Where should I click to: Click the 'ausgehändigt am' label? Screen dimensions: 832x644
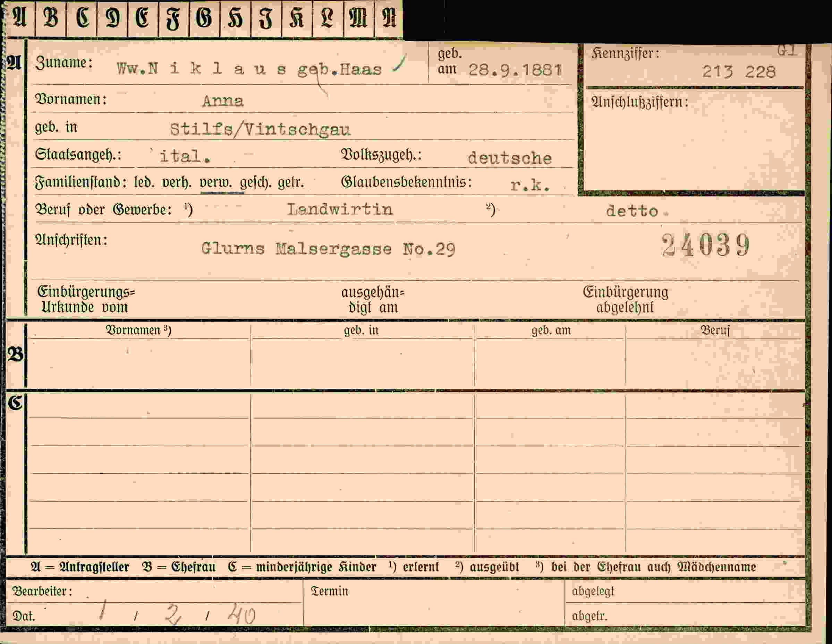pos(373,300)
